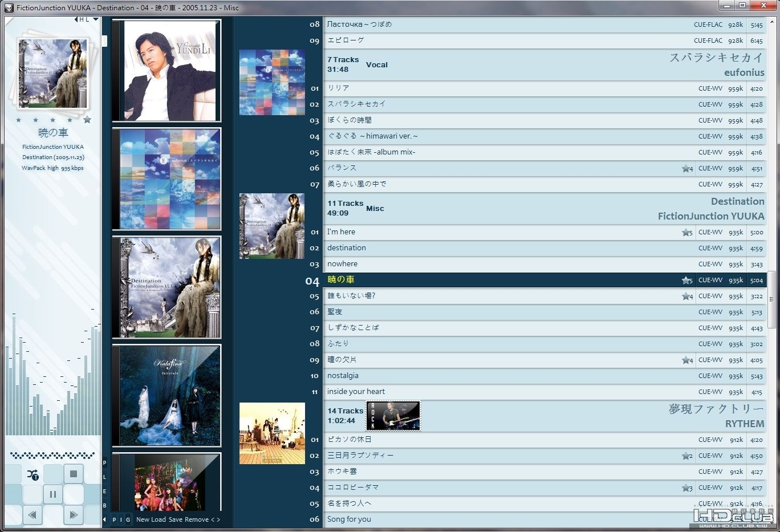780x532 pixels.
Task: Select the P button in bottom bar
Action: coord(114,519)
